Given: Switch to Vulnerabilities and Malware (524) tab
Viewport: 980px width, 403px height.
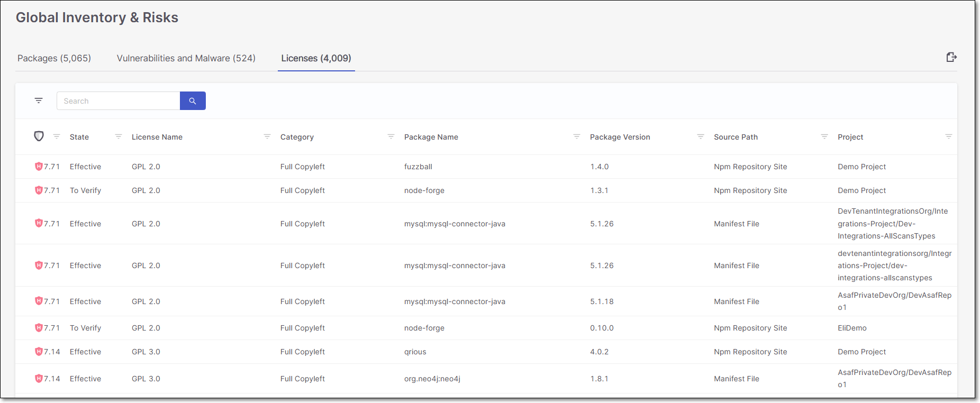Looking at the screenshot, I should [186, 58].
